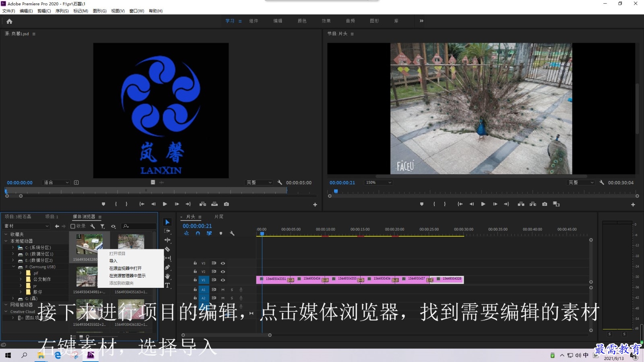Select the Slip tool
Image resolution: width=644 pixels, height=362 pixels.
click(x=168, y=258)
